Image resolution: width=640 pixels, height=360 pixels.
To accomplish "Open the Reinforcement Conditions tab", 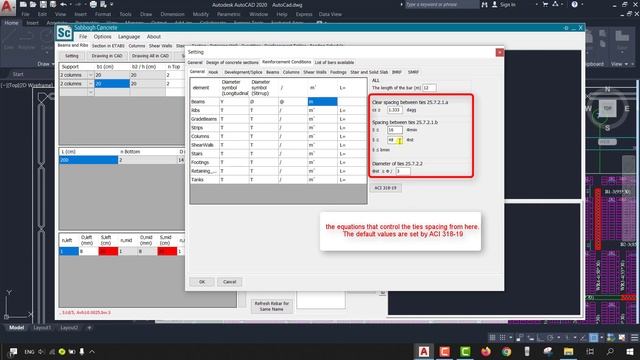I will (x=287, y=62).
